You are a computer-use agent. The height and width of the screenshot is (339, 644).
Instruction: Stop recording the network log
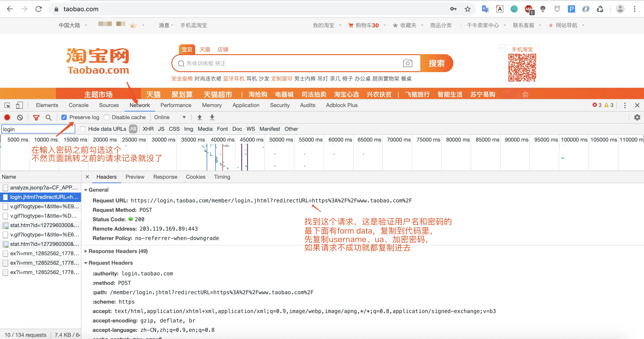7,117
